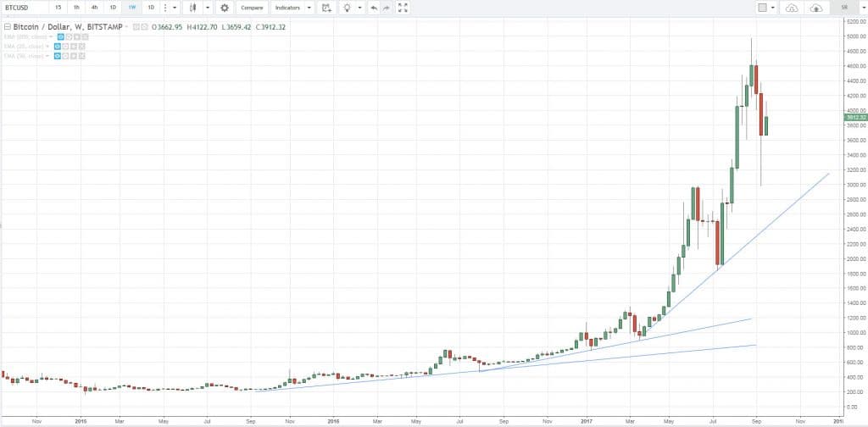Open the chart style dropdown arrow
This screenshot has height=427, width=868.
208,8
